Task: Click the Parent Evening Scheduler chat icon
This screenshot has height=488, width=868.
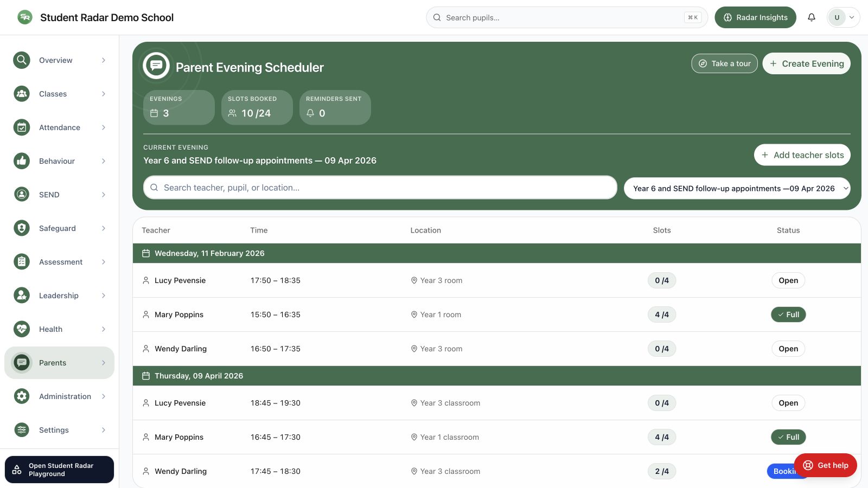Action: pyautogui.click(x=156, y=66)
